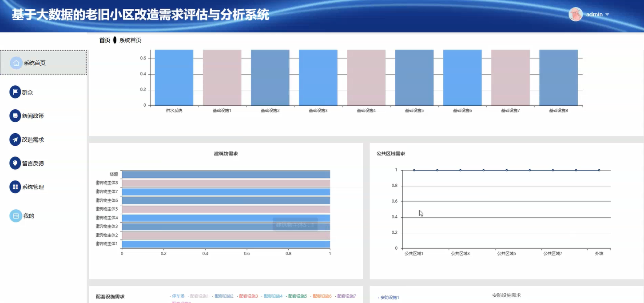Click the 系统首页 home icon in sidebar

click(16, 63)
